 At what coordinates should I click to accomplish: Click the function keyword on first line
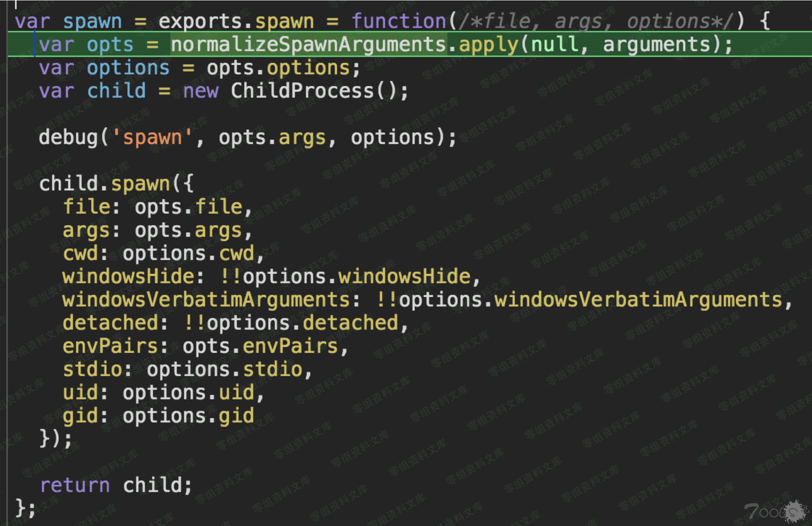coord(398,21)
